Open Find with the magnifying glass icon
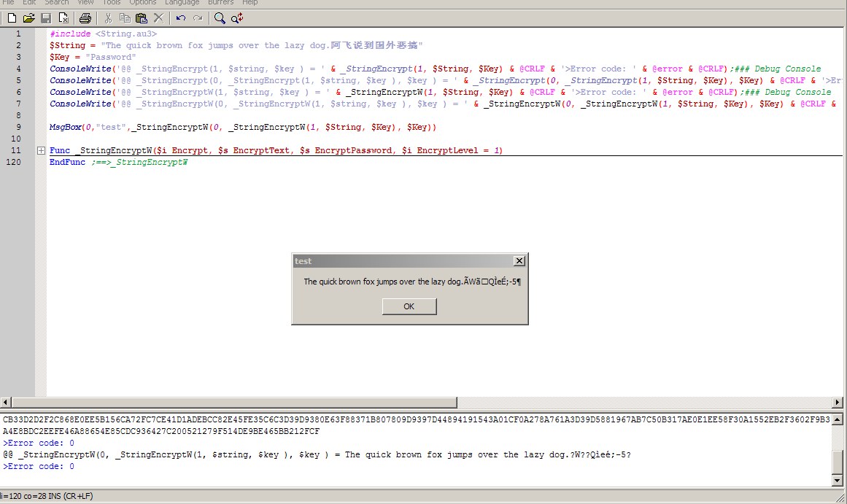This screenshot has height=504, width=847. 220,18
